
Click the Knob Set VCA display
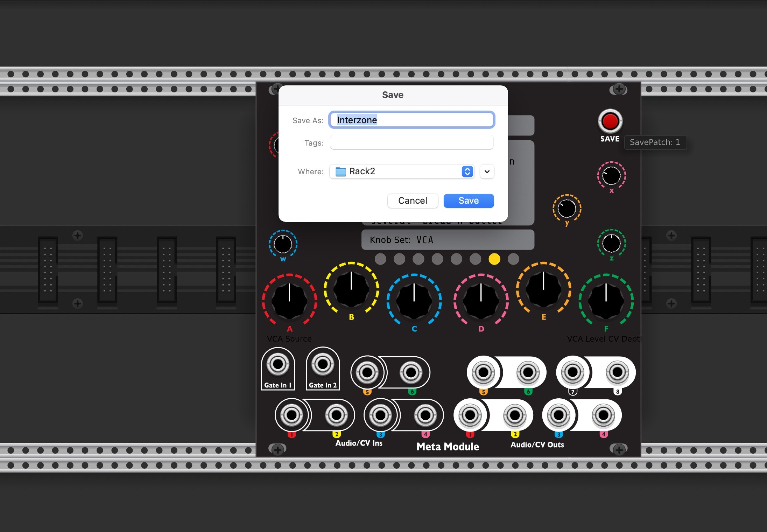coord(448,240)
